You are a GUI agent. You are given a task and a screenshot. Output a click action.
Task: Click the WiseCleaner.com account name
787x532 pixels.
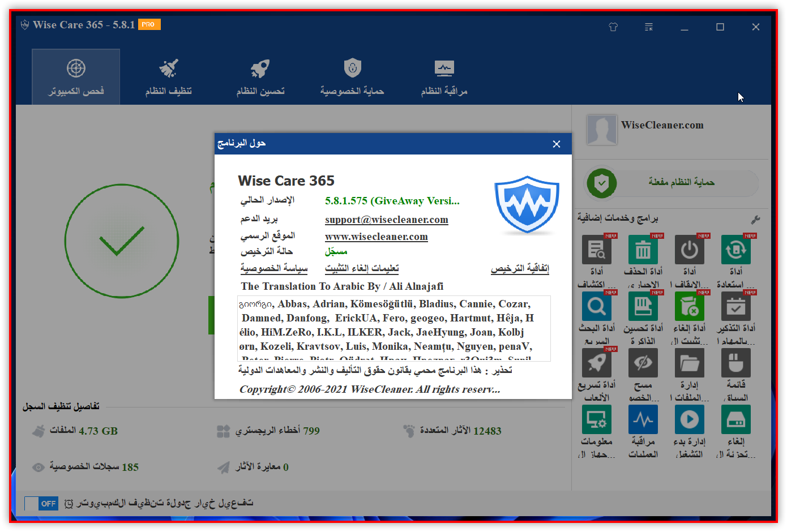(x=662, y=125)
